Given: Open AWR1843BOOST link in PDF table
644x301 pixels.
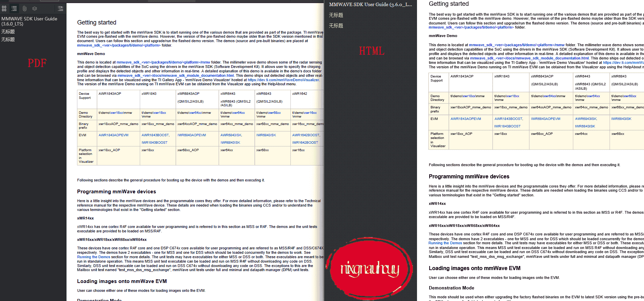Looking at the screenshot, I should click(155, 135).
